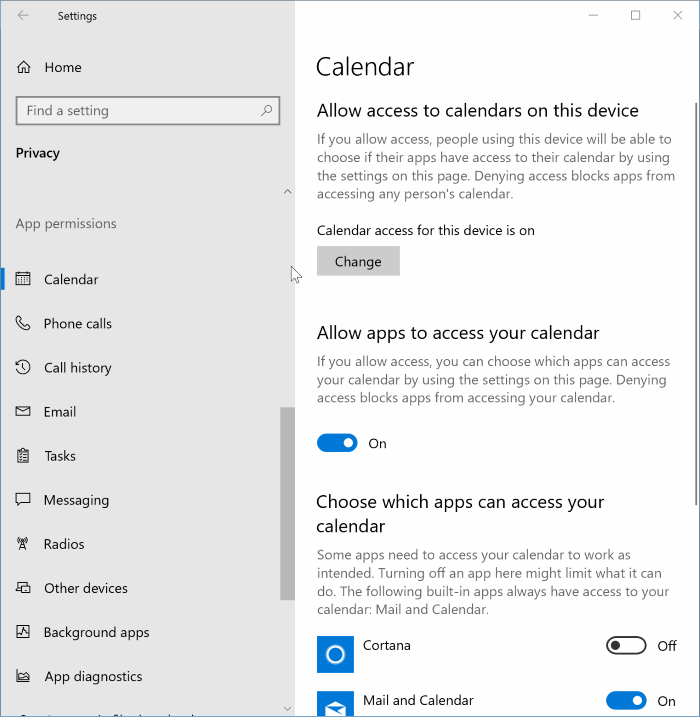Click the Messaging speech bubble icon
Viewport: 700px width, 717px height.
[x=23, y=499]
